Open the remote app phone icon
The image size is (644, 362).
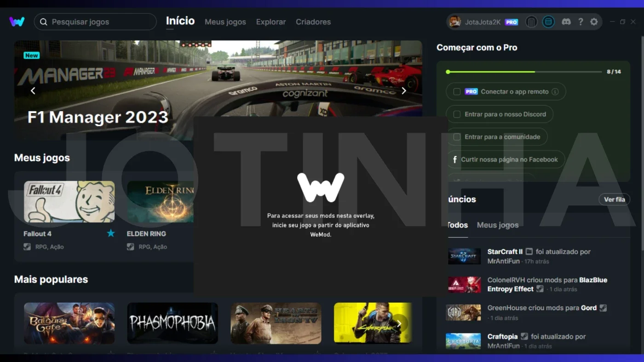point(531,22)
